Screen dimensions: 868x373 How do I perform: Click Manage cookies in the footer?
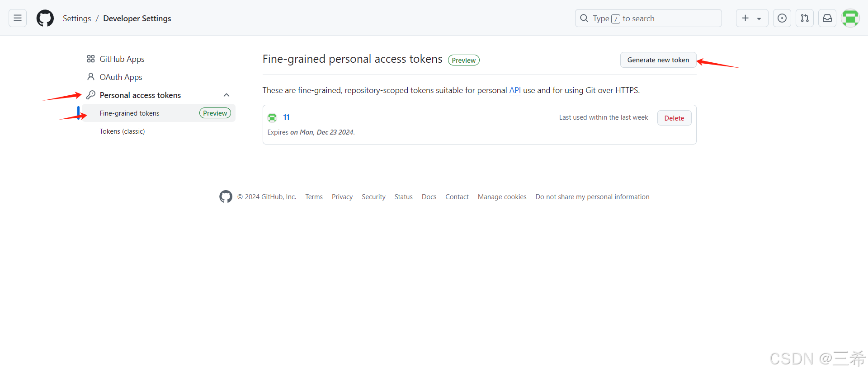(x=502, y=197)
